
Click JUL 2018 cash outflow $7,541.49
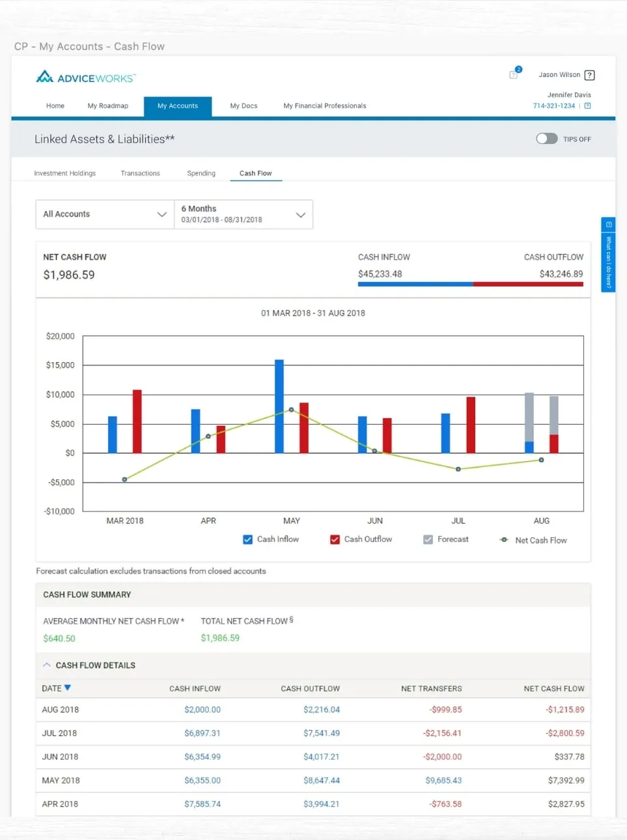[322, 733]
